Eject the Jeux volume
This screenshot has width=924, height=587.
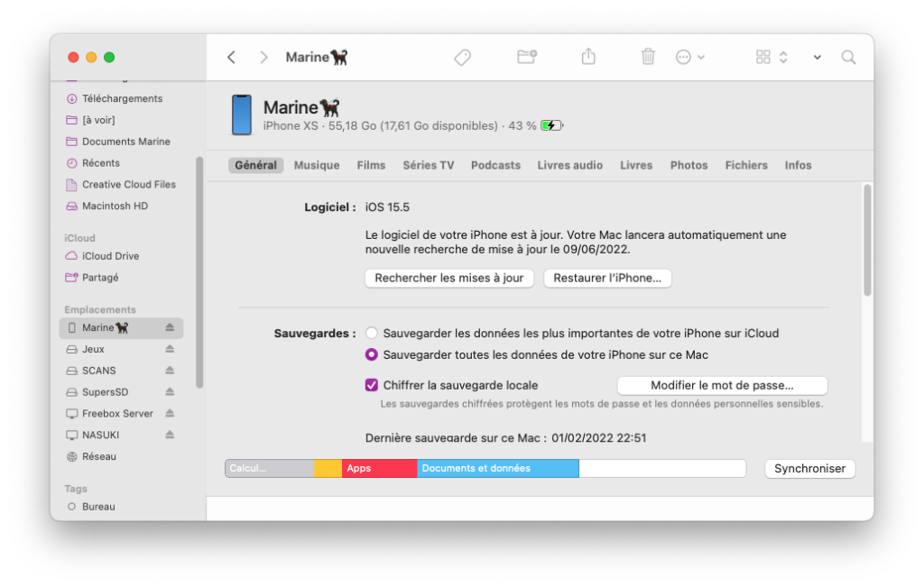point(170,349)
